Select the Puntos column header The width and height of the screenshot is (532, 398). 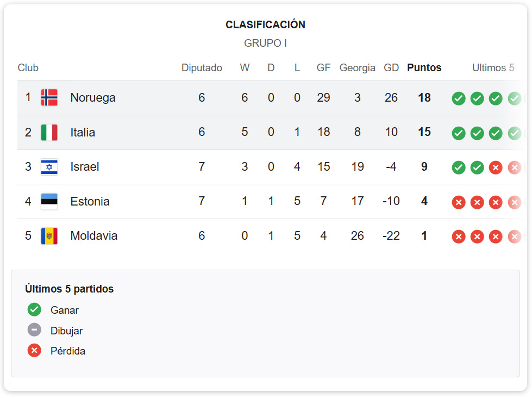point(424,68)
